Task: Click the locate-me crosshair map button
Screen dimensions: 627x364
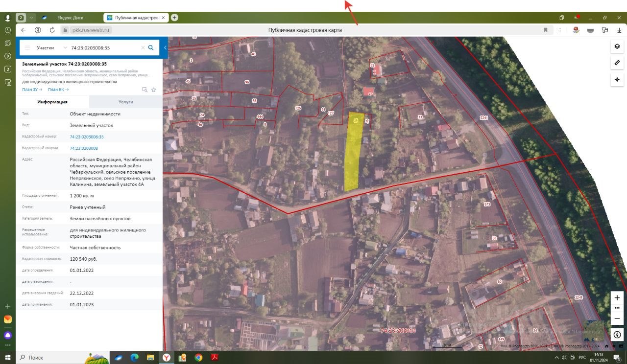Action: click(x=617, y=79)
